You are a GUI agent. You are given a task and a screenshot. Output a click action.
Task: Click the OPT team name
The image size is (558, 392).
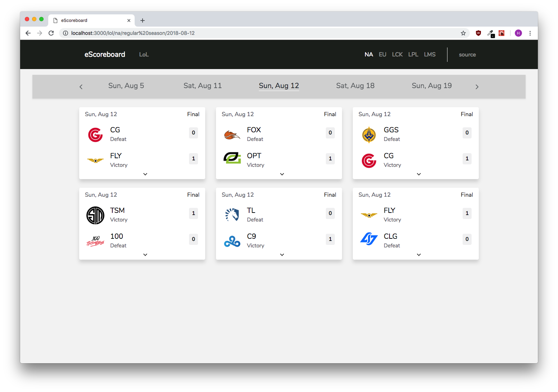[x=254, y=156]
